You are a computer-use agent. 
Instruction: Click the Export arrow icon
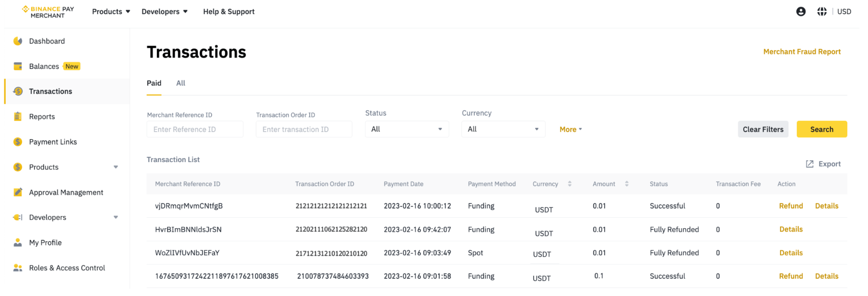809,164
